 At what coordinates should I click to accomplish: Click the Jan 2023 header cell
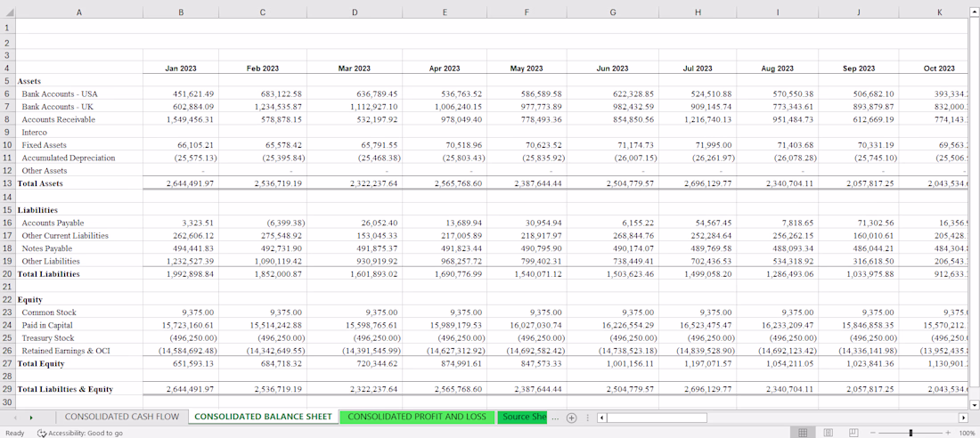click(181, 69)
